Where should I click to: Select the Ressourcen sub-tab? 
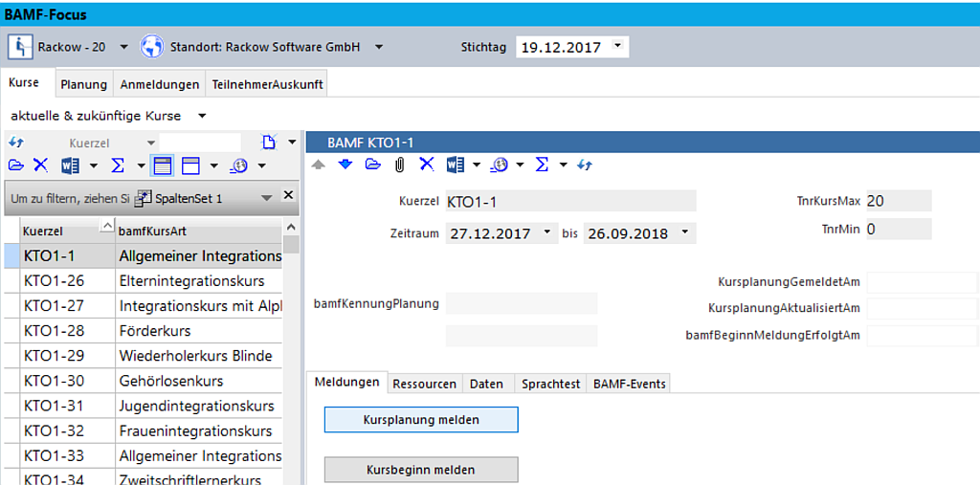[424, 384]
